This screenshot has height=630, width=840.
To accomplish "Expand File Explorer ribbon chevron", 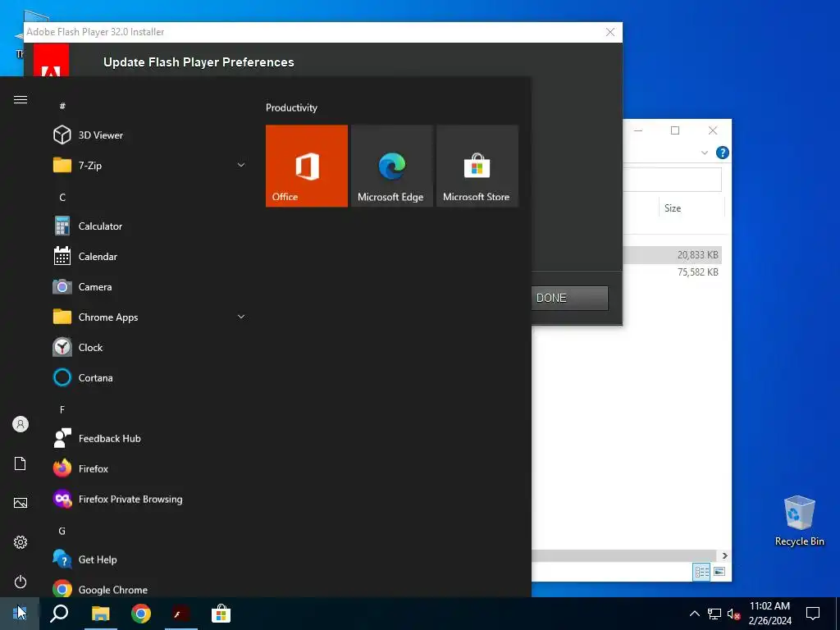I will pos(705,153).
